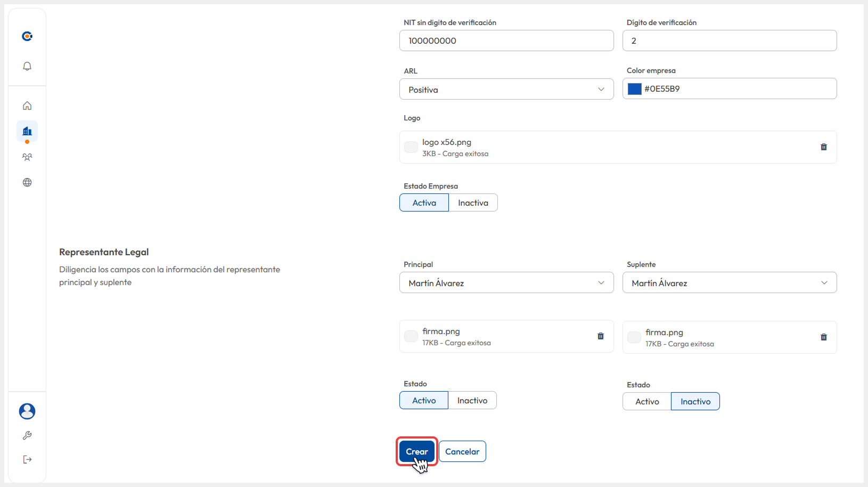This screenshot has width=868, height=487.
Task: Click the logout icon in sidebar
Action: pos(27,459)
